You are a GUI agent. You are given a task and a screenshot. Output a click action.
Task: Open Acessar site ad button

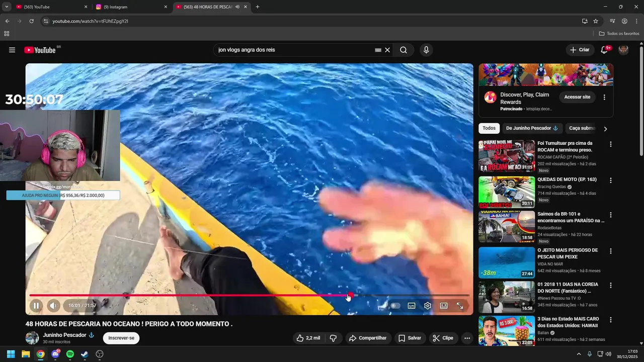[577, 97]
